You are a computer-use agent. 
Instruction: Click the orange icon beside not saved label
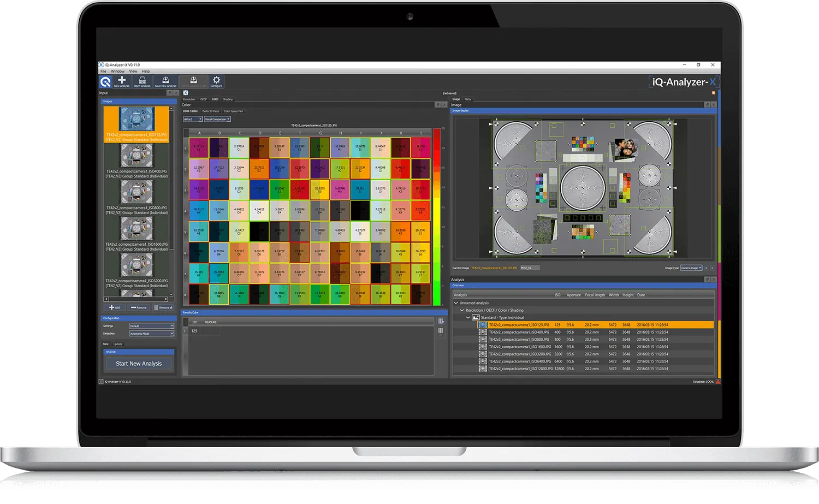click(x=713, y=93)
